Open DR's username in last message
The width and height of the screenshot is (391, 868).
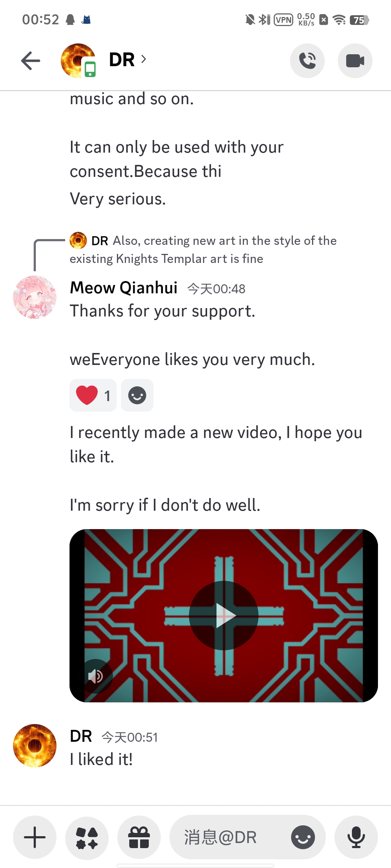point(81,736)
